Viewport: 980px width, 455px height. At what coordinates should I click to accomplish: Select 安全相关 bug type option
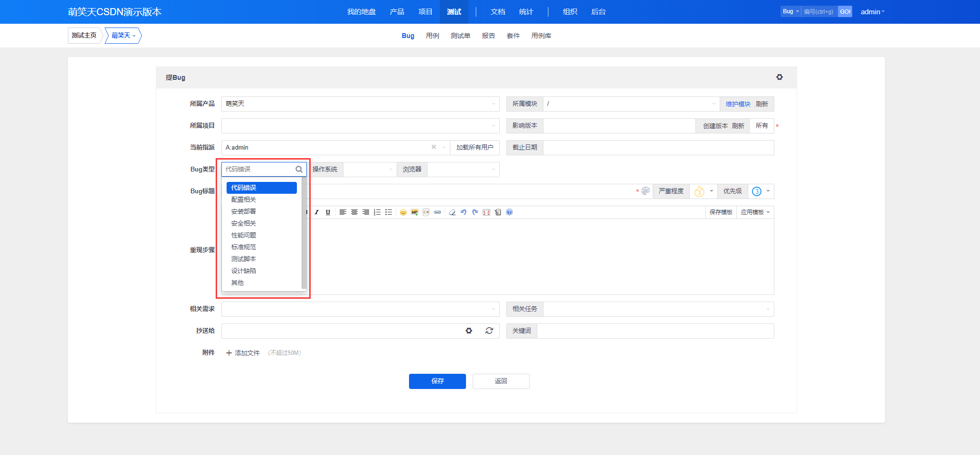[x=262, y=223]
